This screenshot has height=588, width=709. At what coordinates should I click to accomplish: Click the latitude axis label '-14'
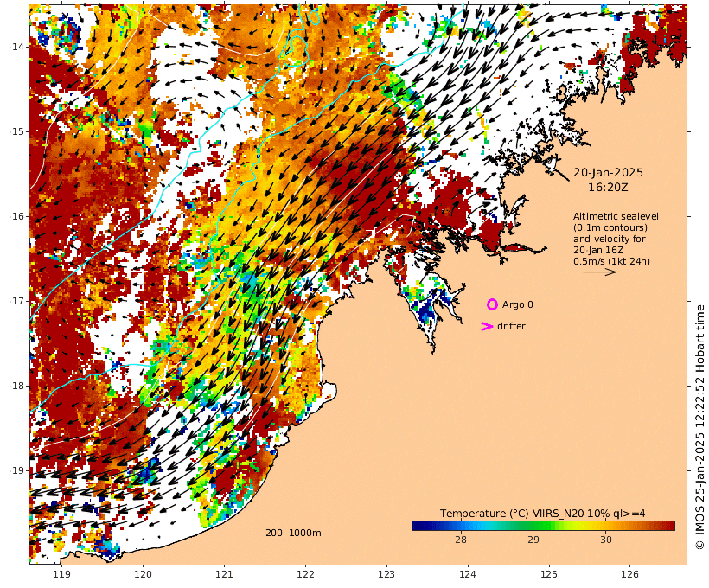click(16, 47)
